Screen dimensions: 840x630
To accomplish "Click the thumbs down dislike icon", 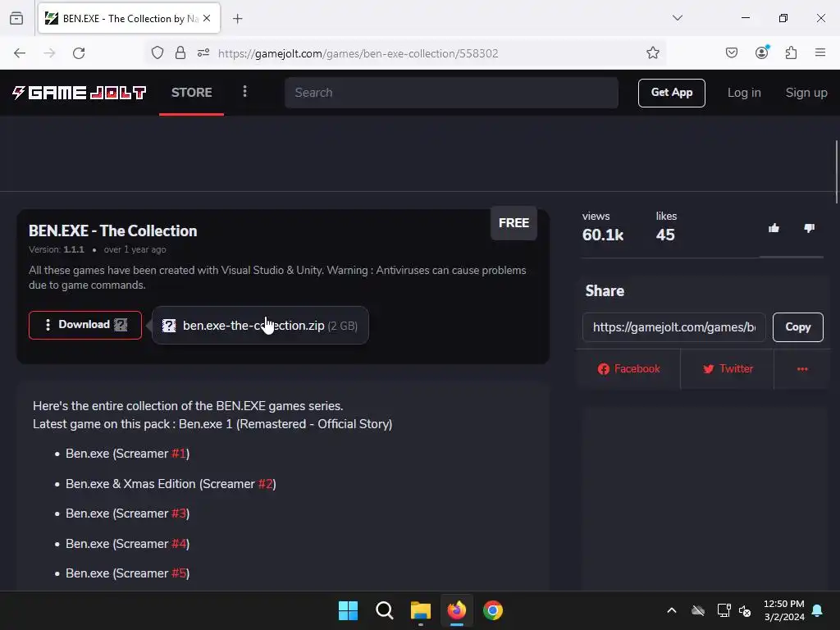I will click(809, 228).
